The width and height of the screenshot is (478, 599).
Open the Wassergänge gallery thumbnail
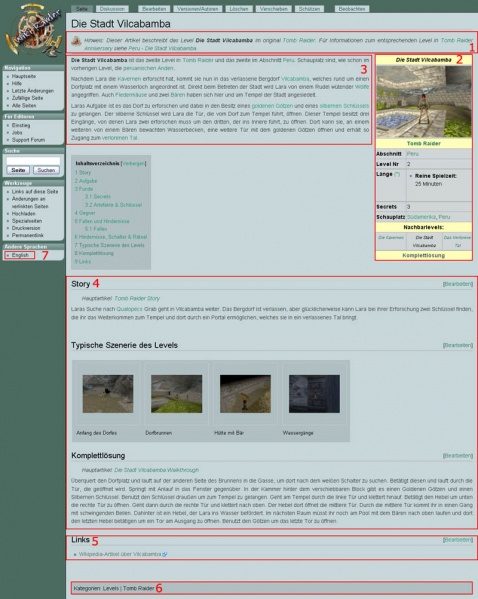(314, 394)
